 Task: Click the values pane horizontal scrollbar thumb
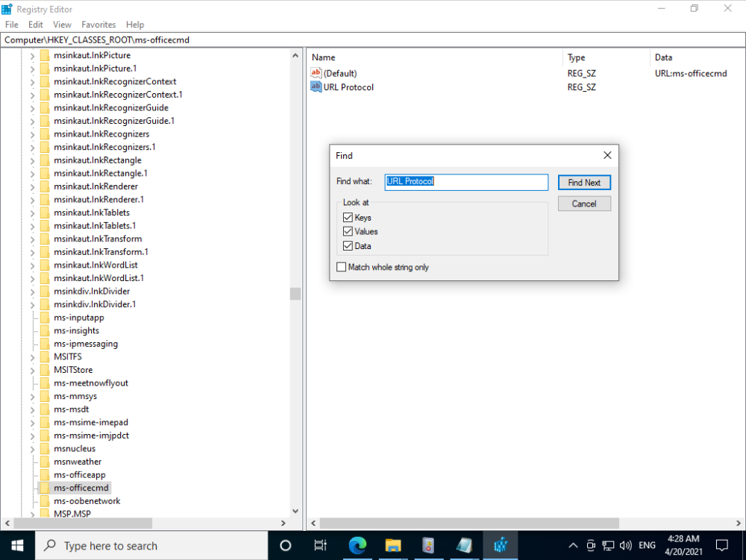469,523
